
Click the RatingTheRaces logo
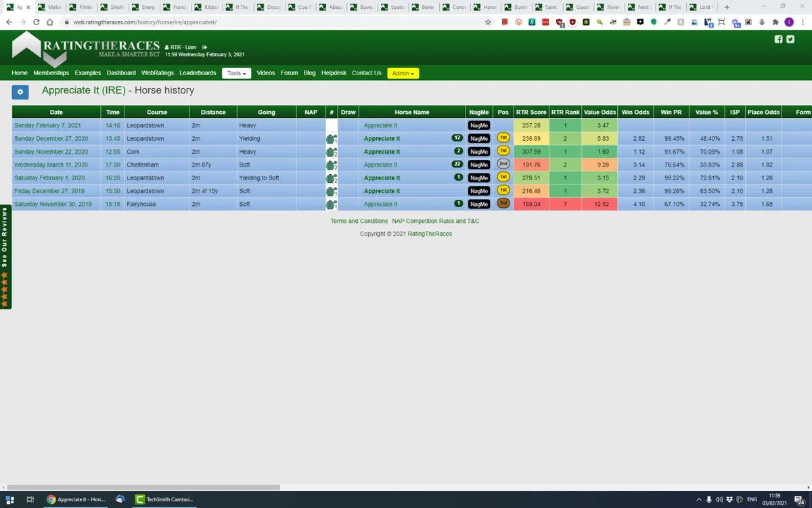85,47
